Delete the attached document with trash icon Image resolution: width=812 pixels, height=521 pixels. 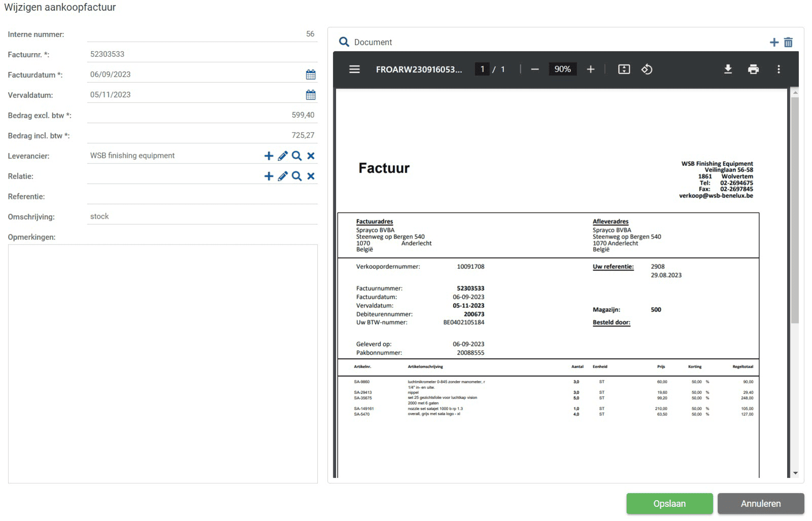pyautogui.click(x=788, y=42)
